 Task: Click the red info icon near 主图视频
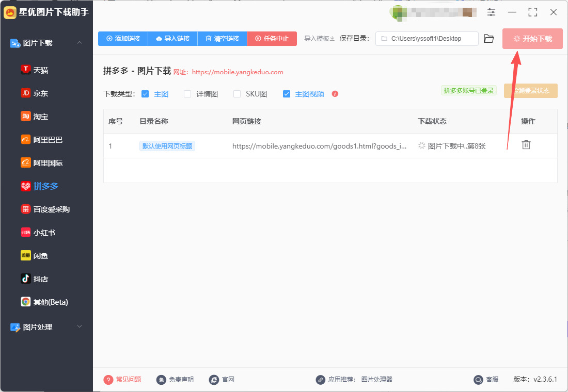click(335, 94)
